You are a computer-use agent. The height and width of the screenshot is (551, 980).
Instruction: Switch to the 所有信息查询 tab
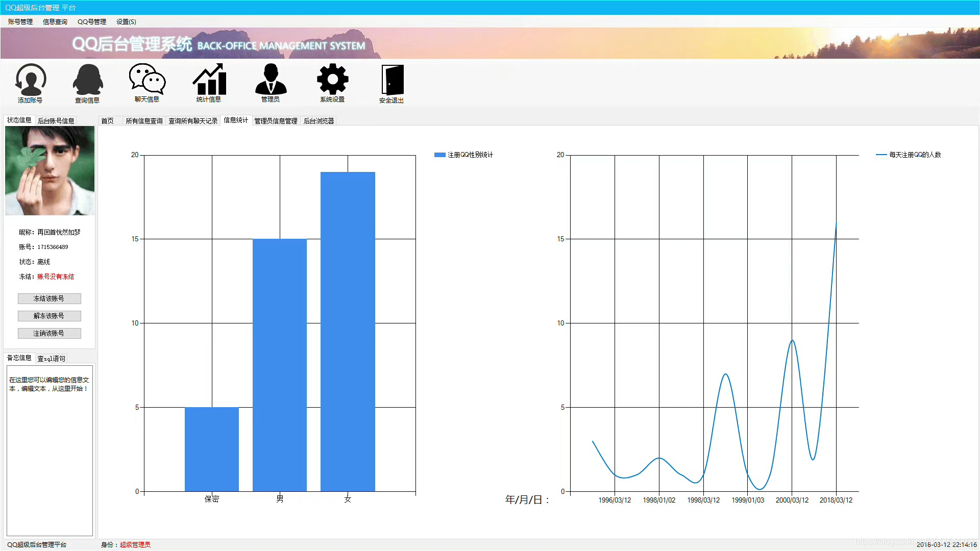point(144,121)
